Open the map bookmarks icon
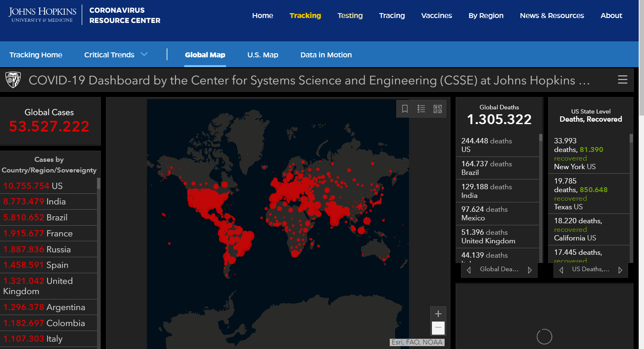The height and width of the screenshot is (349, 644). pos(405,109)
